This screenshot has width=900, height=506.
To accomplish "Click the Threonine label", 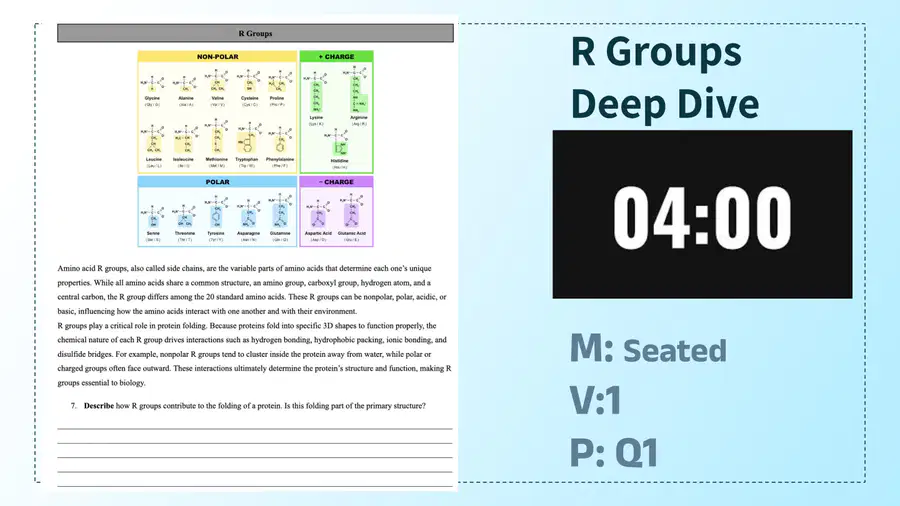I will click(185, 233).
